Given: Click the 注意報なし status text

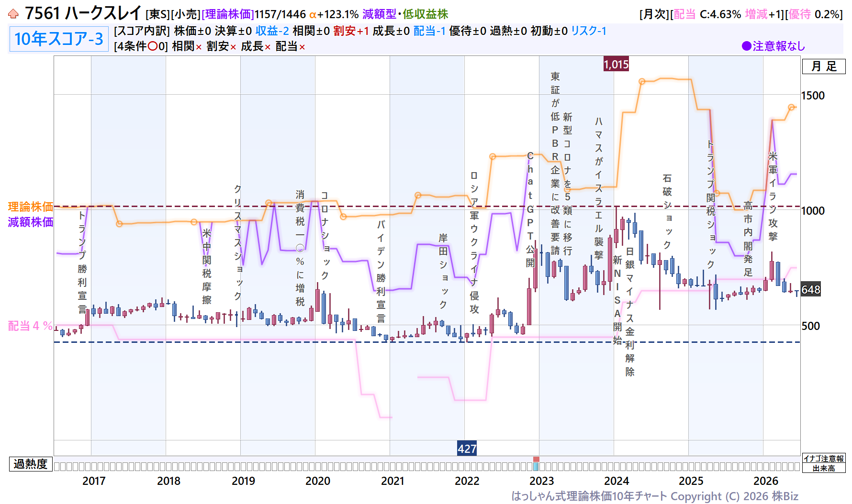Looking at the screenshot, I should (779, 46).
